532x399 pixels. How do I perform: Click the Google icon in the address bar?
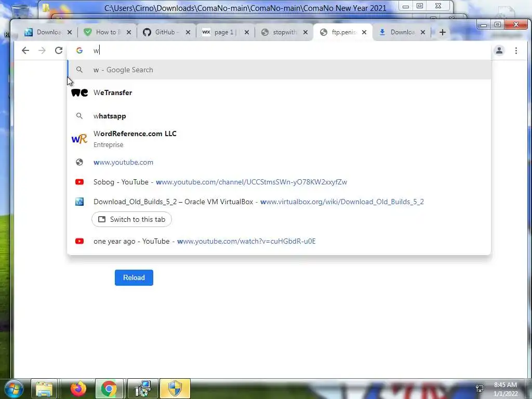point(79,50)
